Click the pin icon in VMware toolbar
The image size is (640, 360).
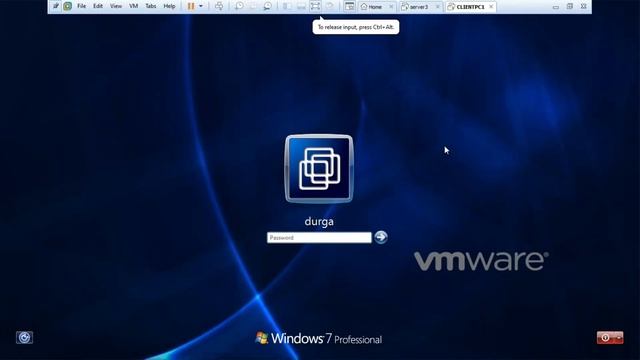point(56,6)
